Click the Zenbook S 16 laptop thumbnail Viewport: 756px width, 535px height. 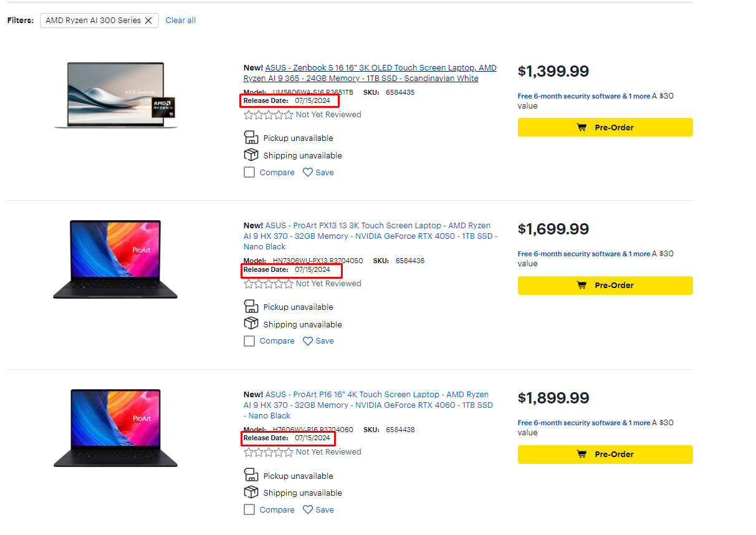115,95
